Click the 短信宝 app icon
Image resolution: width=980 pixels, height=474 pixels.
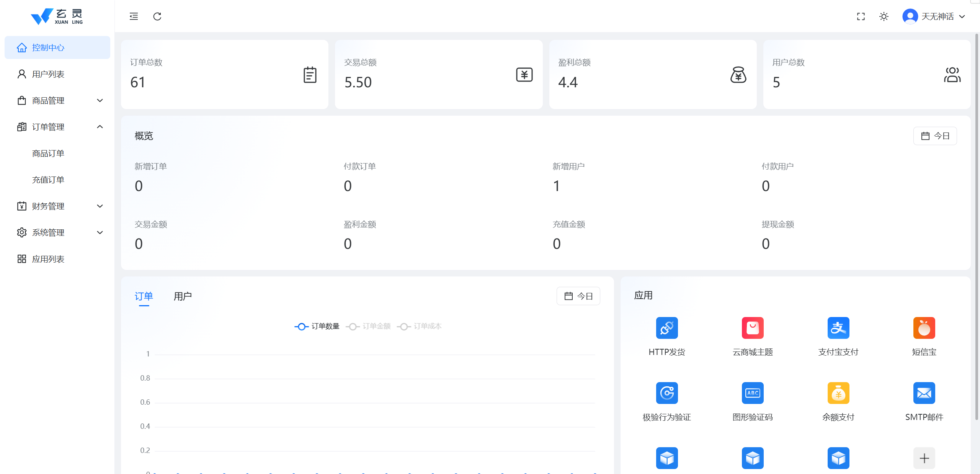[x=924, y=328]
